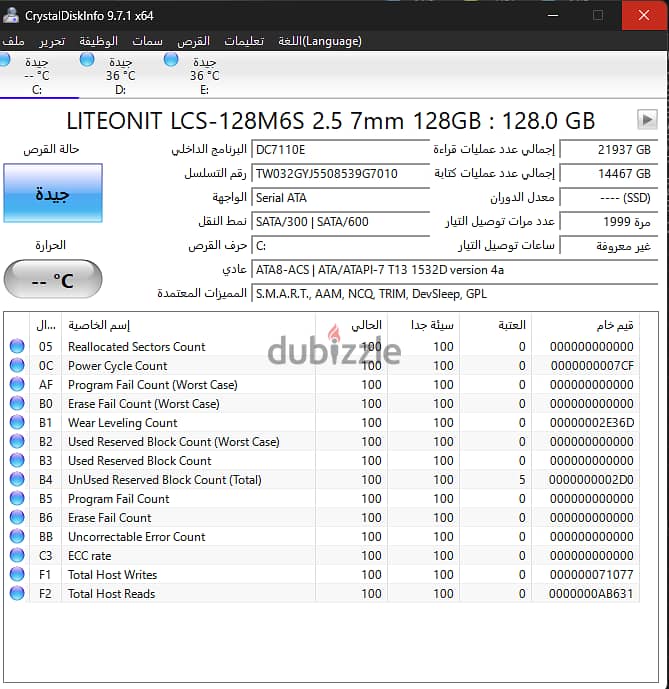669x689 pixels.
Task: Click the drive letter field C:
Action: point(341,246)
